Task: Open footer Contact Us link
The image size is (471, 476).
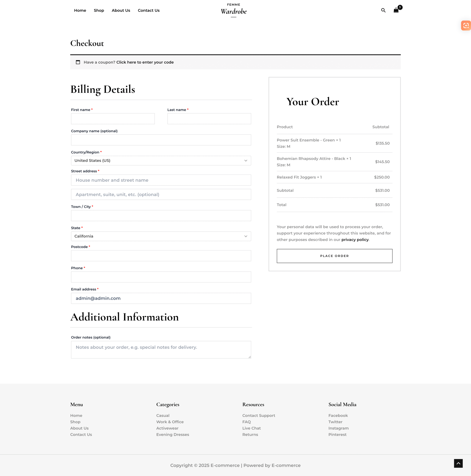Action: (81, 435)
